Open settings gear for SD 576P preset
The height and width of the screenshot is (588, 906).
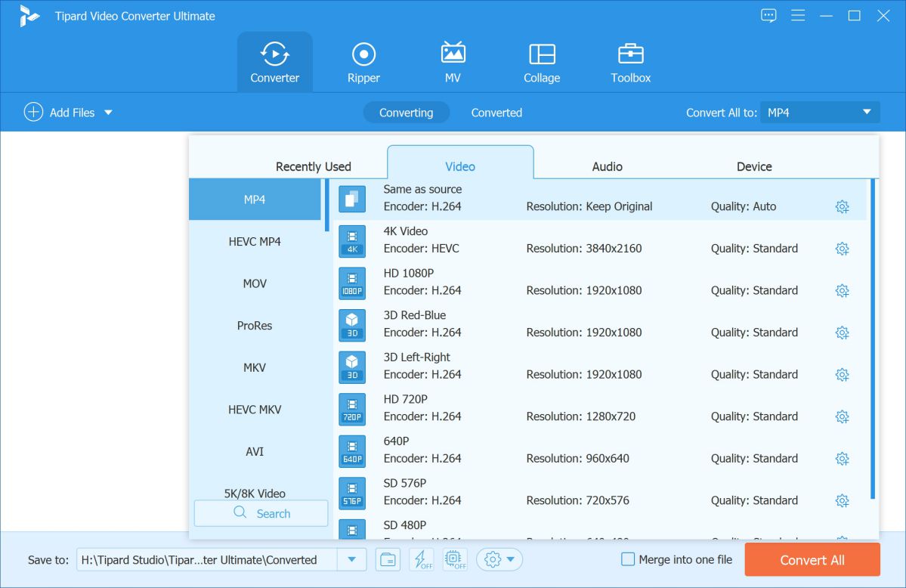click(842, 500)
